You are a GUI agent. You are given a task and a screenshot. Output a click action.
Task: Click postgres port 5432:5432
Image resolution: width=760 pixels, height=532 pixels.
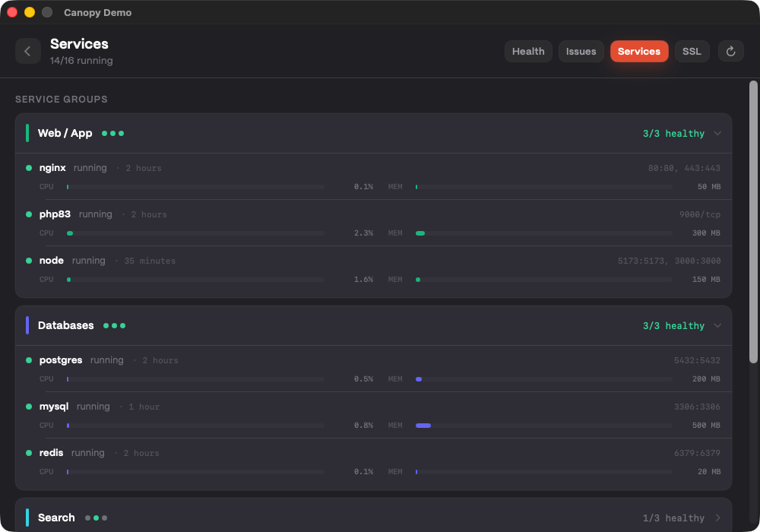click(x=697, y=360)
